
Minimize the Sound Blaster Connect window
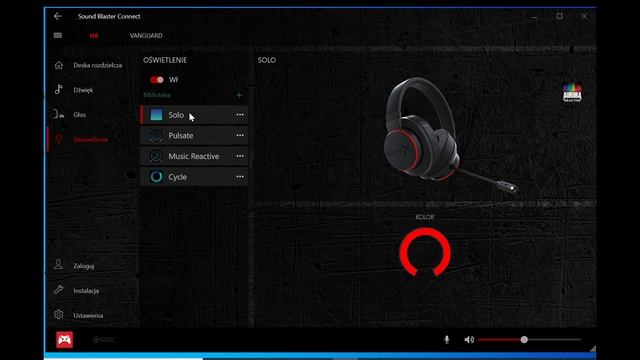click(x=534, y=16)
